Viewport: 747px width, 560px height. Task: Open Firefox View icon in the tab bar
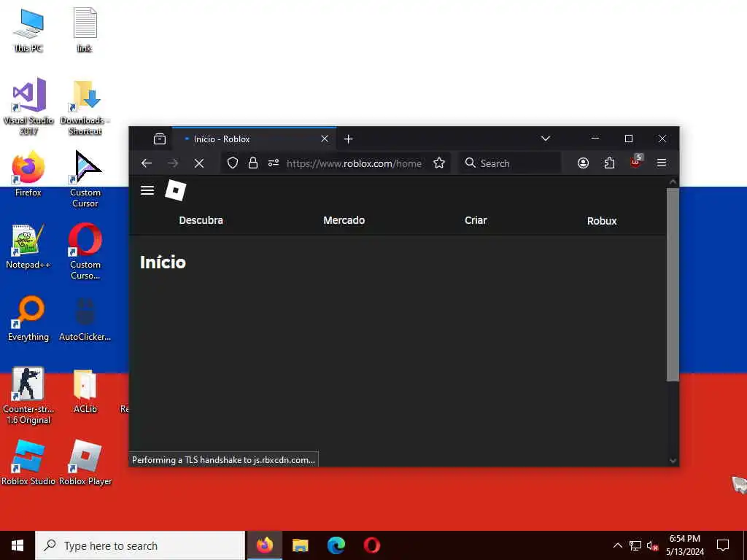click(x=160, y=139)
